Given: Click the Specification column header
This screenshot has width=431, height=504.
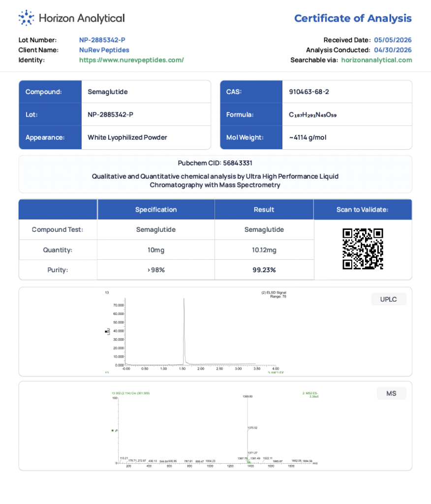Looking at the screenshot, I should tap(156, 210).
